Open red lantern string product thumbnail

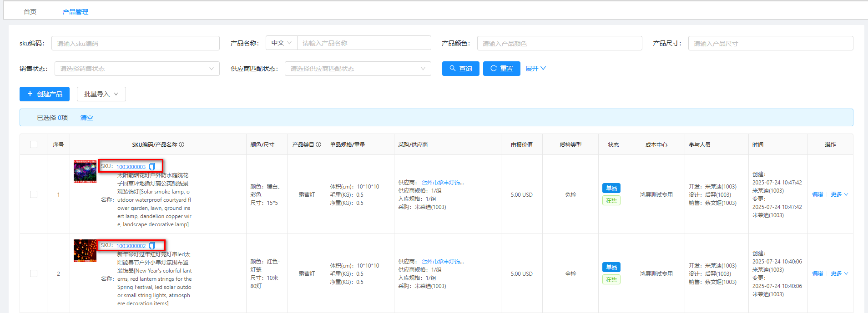click(85, 251)
